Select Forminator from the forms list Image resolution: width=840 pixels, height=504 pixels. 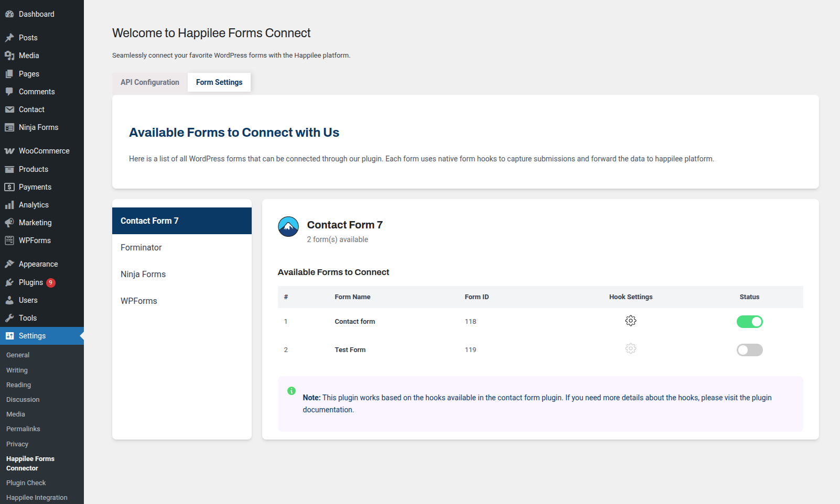(x=141, y=247)
